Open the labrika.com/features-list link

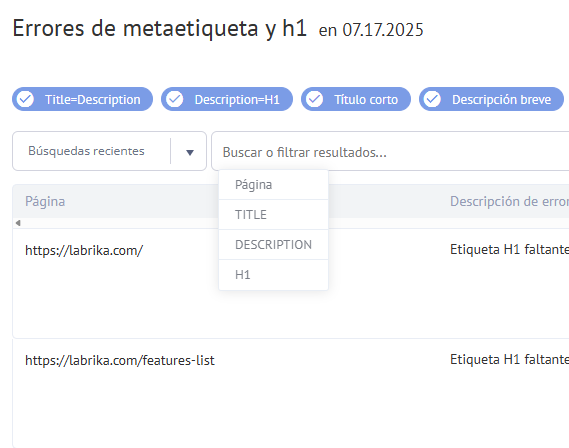coord(120,360)
